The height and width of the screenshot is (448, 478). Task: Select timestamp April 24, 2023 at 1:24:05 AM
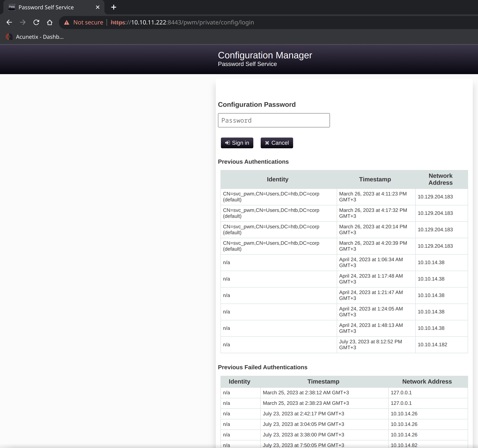click(371, 312)
